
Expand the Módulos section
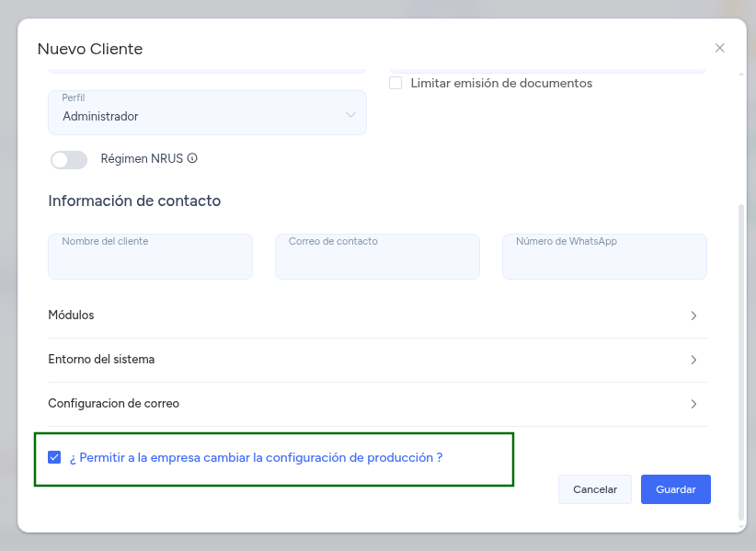tap(377, 316)
